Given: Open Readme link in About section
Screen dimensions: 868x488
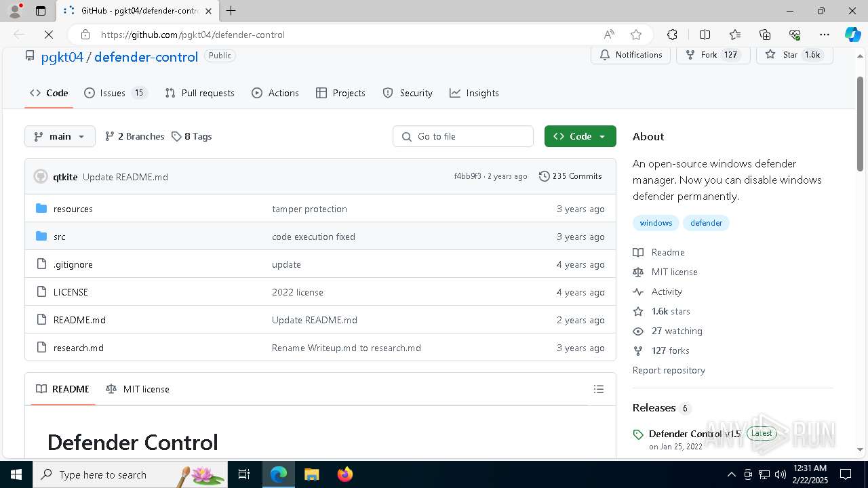Looking at the screenshot, I should [x=668, y=252].
